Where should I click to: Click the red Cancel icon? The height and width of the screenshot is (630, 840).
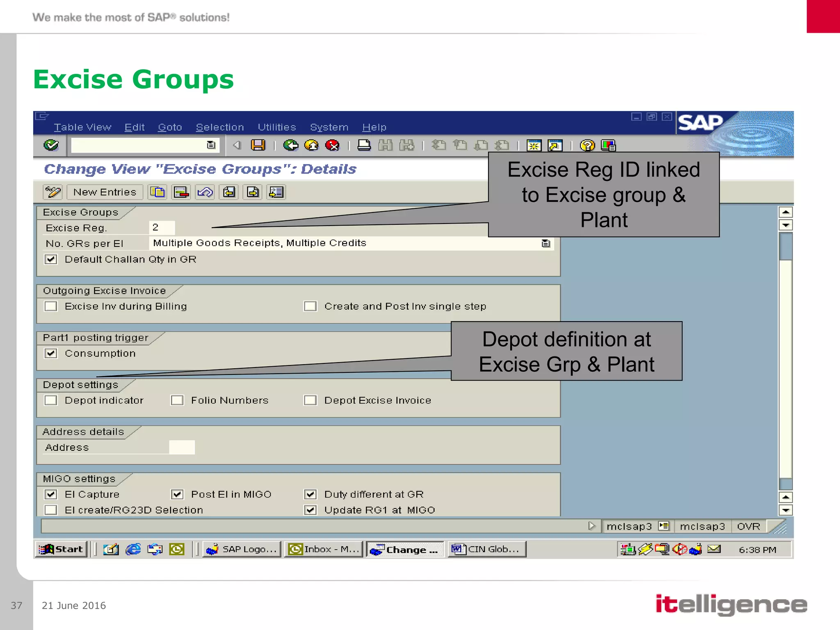click(332, 145)
